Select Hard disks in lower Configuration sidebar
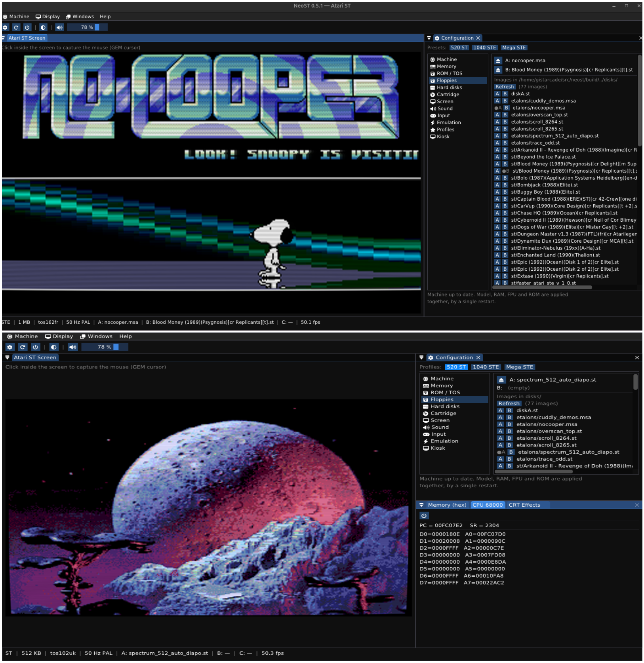Screen dimensions: 644x663 tap(445, 407)
